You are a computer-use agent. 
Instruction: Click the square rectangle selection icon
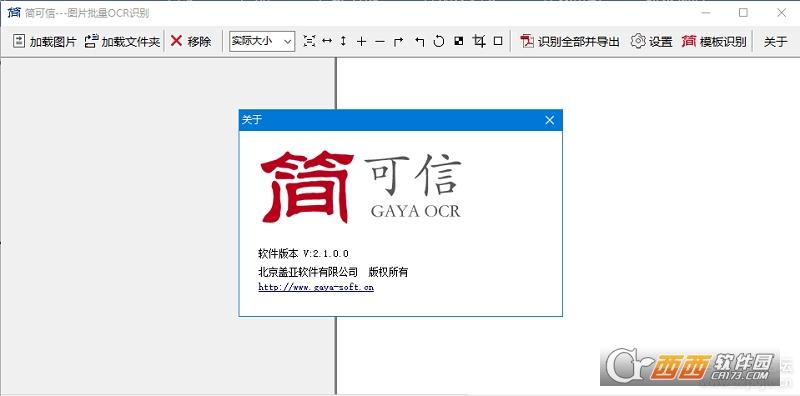tap(498, 41)
